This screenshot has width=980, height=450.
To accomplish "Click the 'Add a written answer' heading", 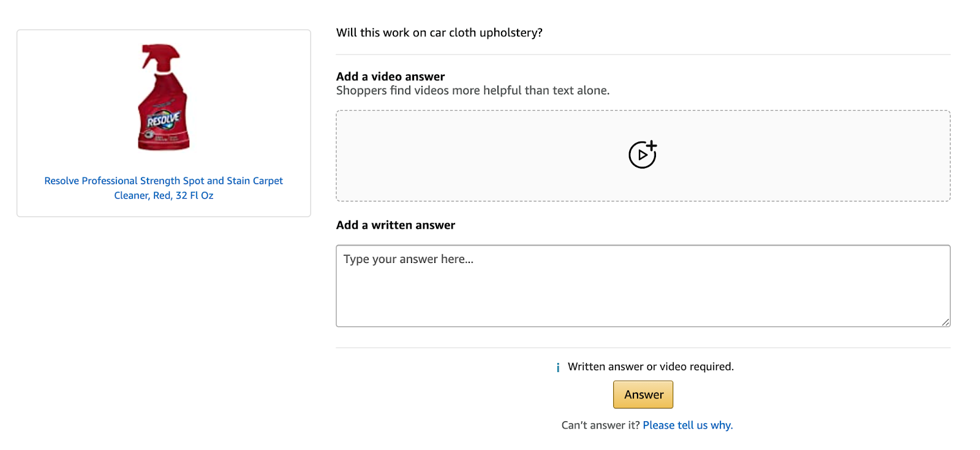I will (x=395, y=225).
